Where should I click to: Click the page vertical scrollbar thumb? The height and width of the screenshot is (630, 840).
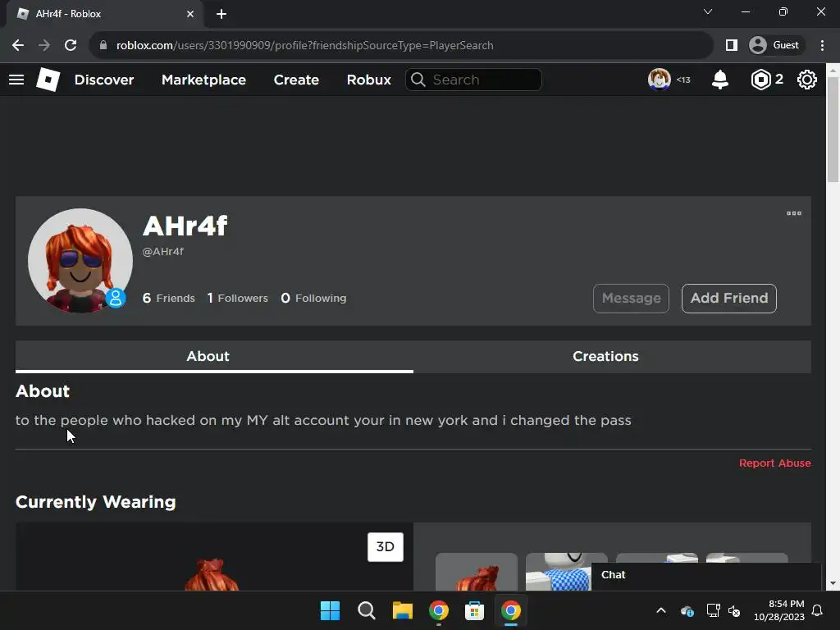pyautogui.click(x=833, y=129)
